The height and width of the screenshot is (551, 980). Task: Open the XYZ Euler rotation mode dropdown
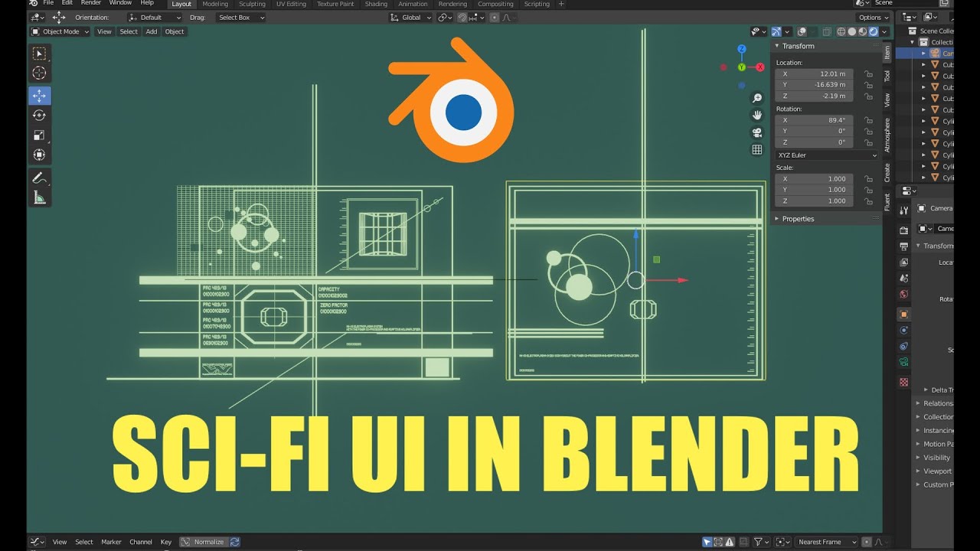(x=827, y=155)
